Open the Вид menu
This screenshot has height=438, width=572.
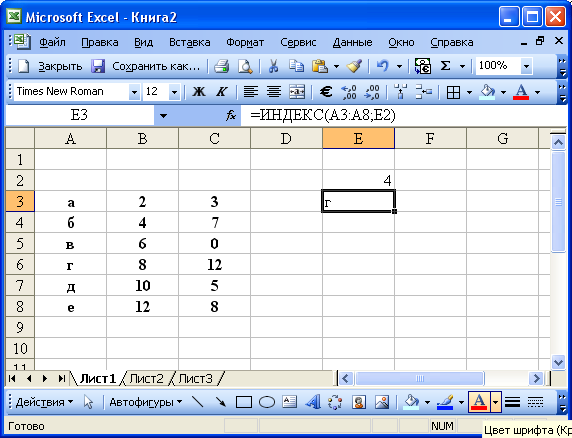[x=143, y=42]
